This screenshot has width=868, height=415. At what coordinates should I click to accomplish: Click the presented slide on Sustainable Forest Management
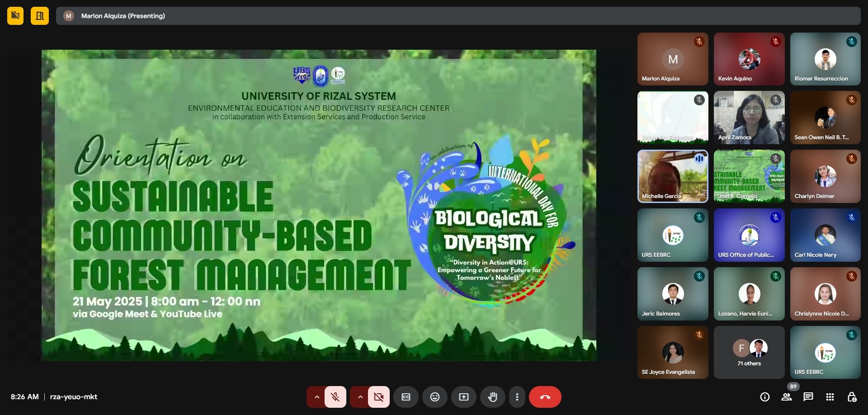319,205
